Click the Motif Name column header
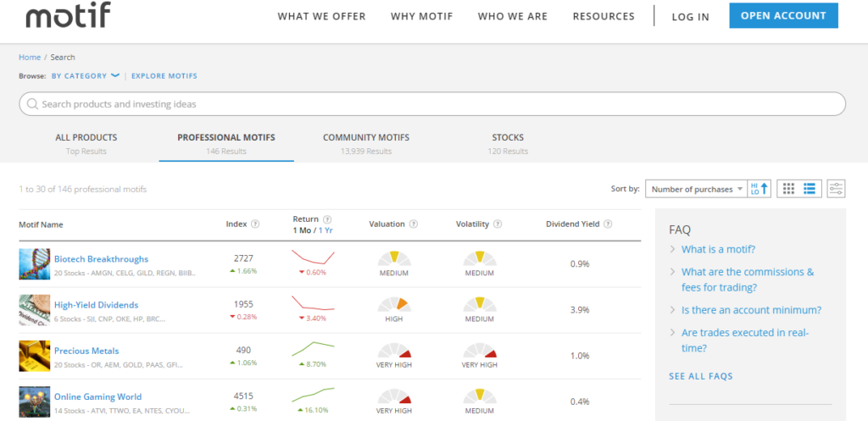This screenshot has height=421, width=868. point(41,224)
